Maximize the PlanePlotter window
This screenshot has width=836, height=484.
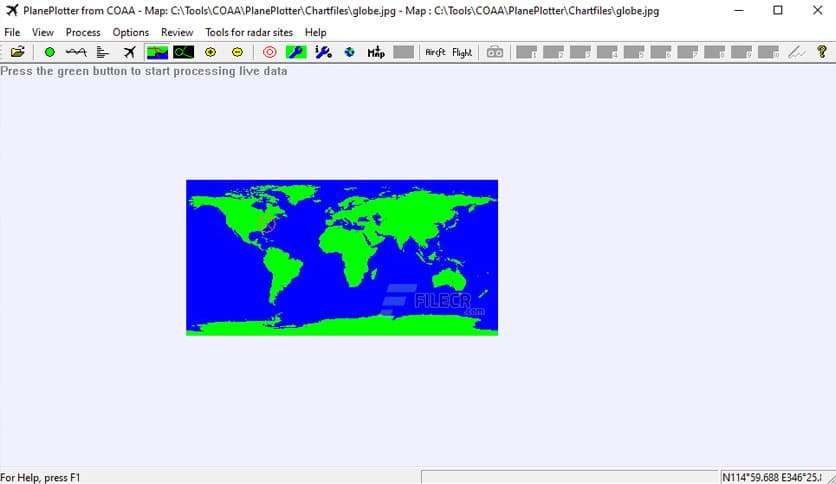coord(778,10)
